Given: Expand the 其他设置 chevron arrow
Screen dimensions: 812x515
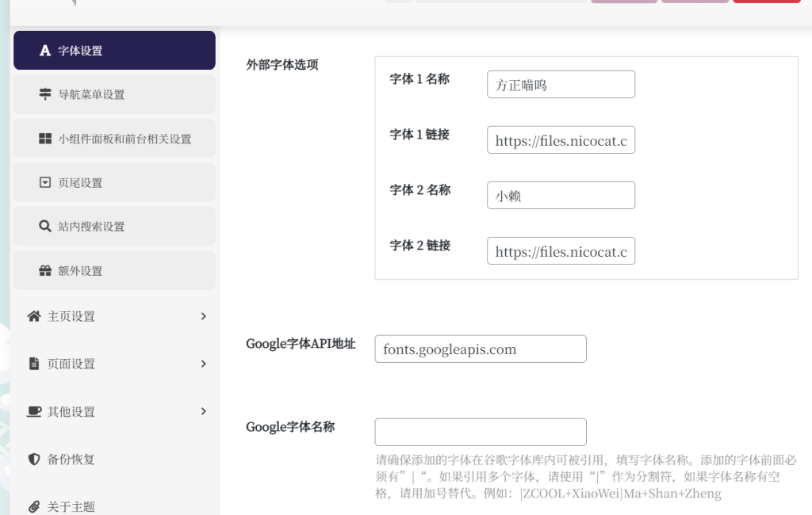Looking at the screenshot, I should point(204,411).
